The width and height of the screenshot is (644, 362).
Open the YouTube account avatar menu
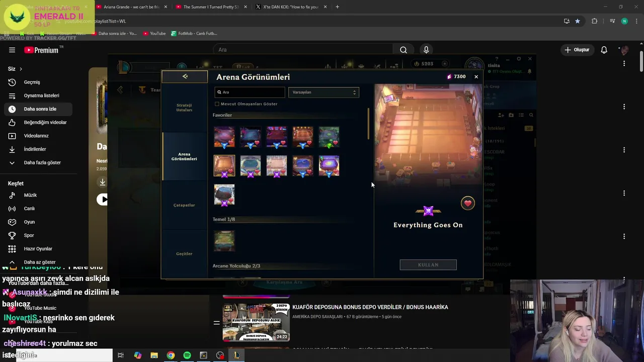624,50
